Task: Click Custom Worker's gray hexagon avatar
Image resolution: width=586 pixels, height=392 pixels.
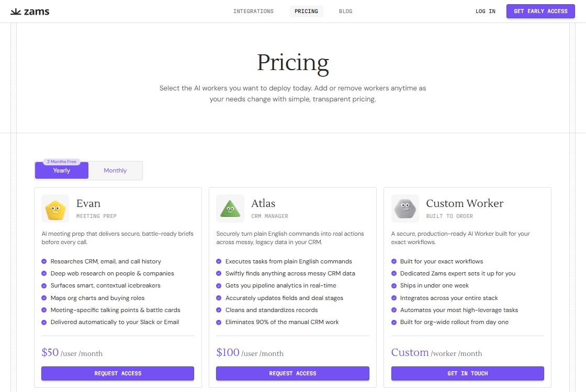Action: [x=405, y=209]
